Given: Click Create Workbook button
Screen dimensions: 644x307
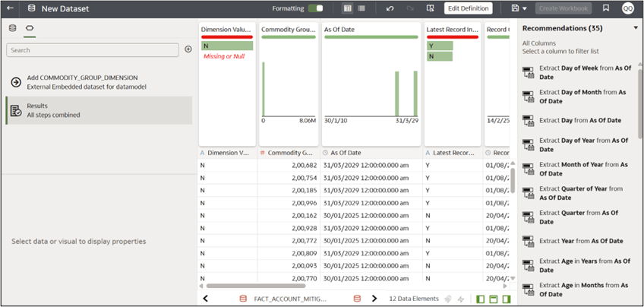Looking at the screenshot, I should [563, 8].
